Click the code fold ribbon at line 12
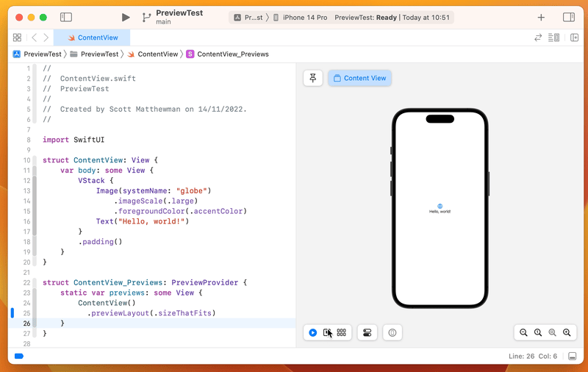 tap(35, 181)
